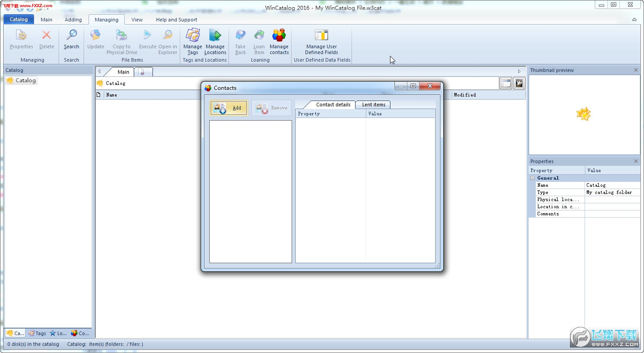This screenshot has height=353, width=644.
Task: Collapse the ribbon with the chevron
Action: (634, 20)
